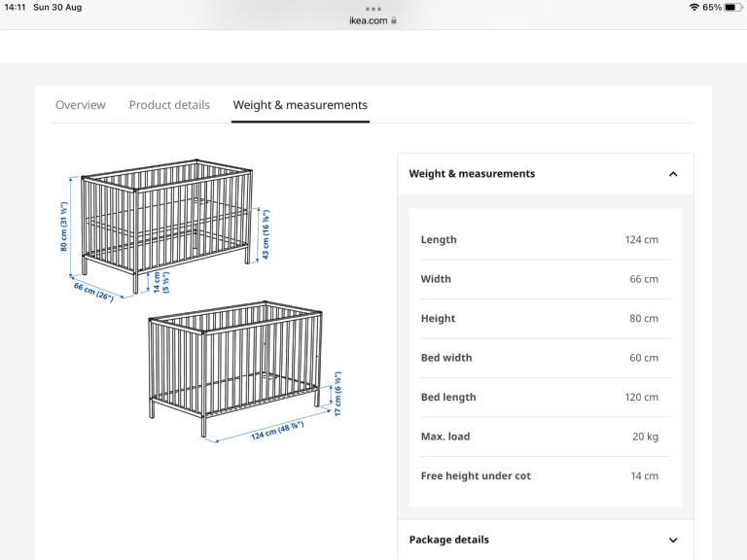Collapse the Weight & measurements chevron
This screenshot has height=560, width=747.
coord(673,174)
